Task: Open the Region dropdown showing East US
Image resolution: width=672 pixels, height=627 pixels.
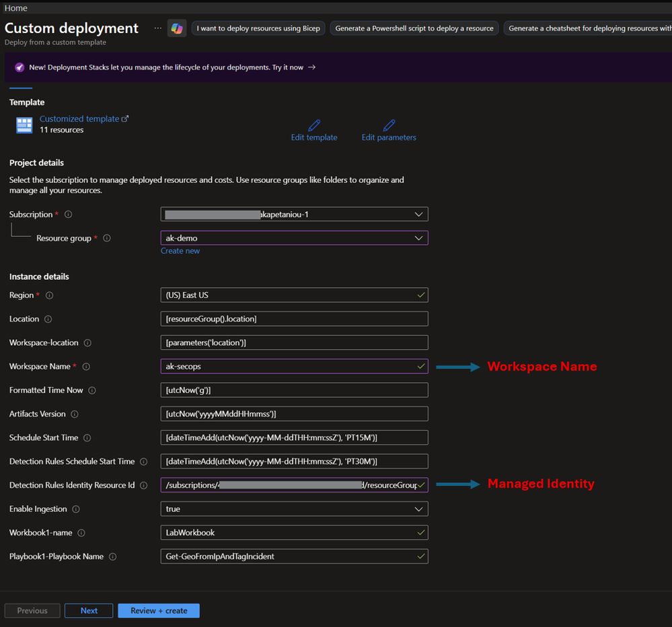Action: [x=295, y=295]
